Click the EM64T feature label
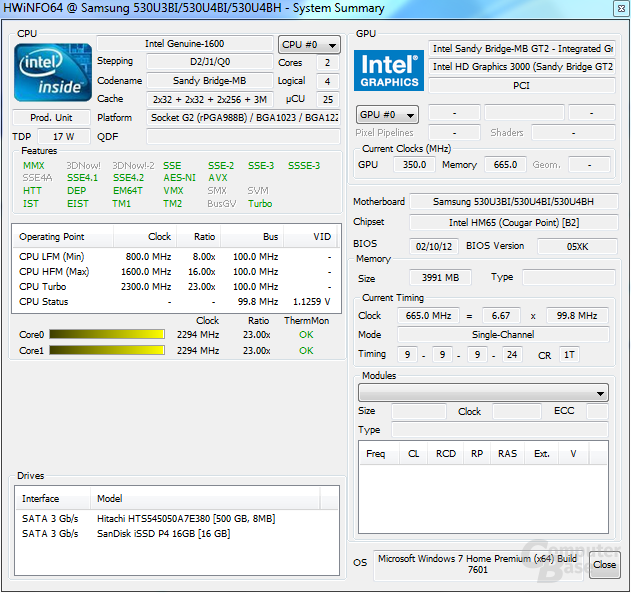 [128, 191]
